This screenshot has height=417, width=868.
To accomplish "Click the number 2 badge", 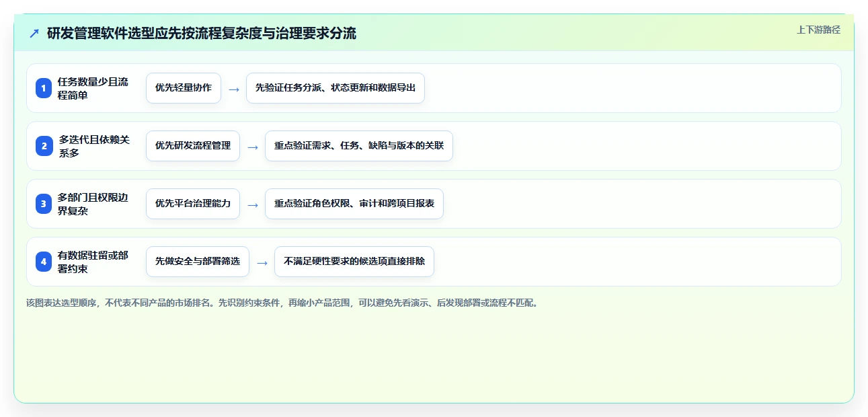I will tap(44, 146).
